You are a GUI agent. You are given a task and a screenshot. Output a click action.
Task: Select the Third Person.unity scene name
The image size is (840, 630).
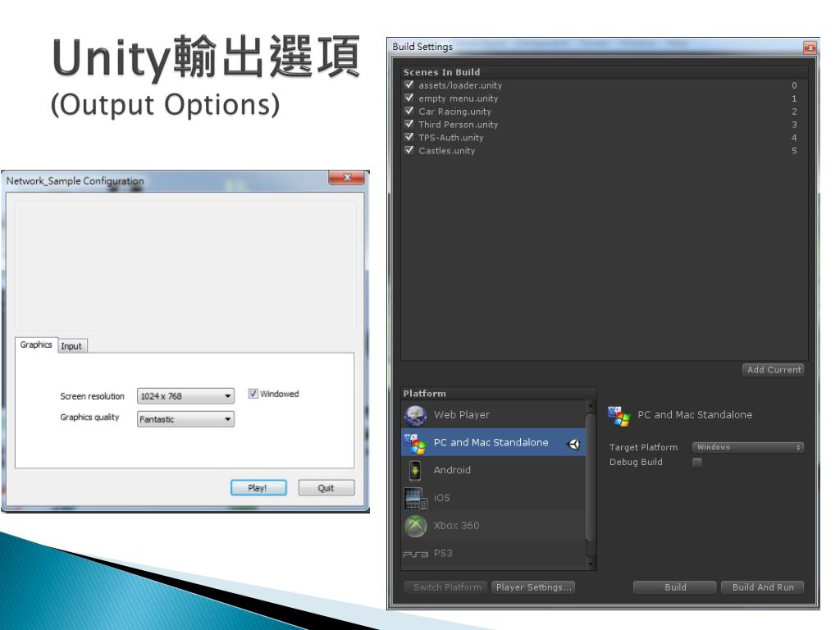458,125
